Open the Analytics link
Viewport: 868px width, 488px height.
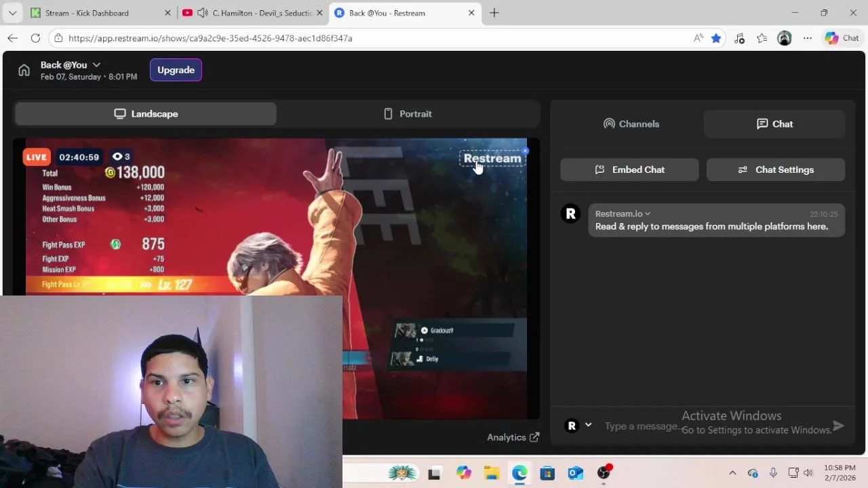[x=513, y=437]
